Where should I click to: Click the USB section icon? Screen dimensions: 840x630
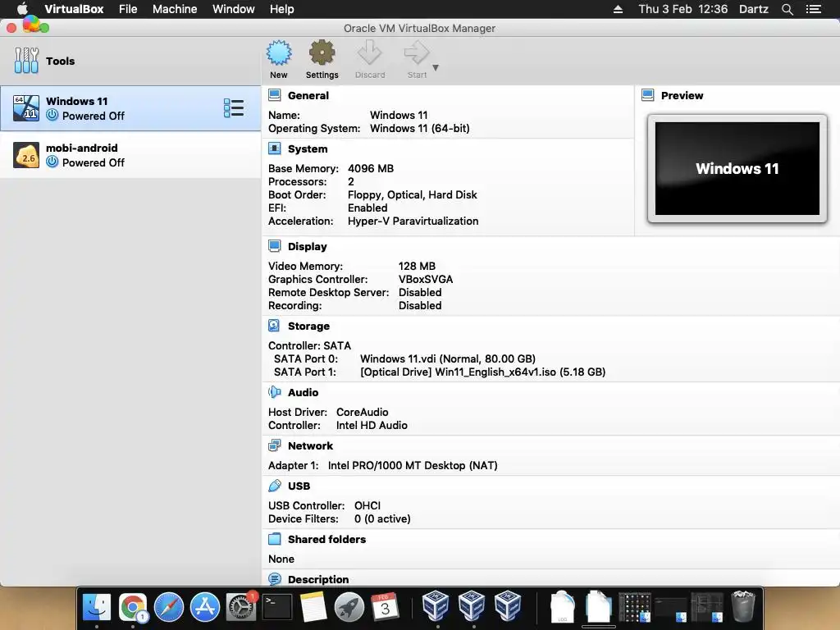point(274,486)
